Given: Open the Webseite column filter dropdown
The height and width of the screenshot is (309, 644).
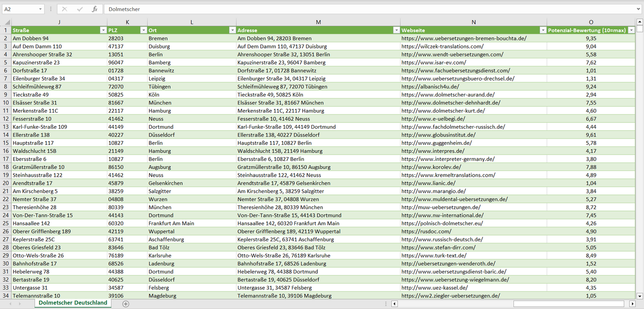Looking at the screenshot, I should point(543,30).
